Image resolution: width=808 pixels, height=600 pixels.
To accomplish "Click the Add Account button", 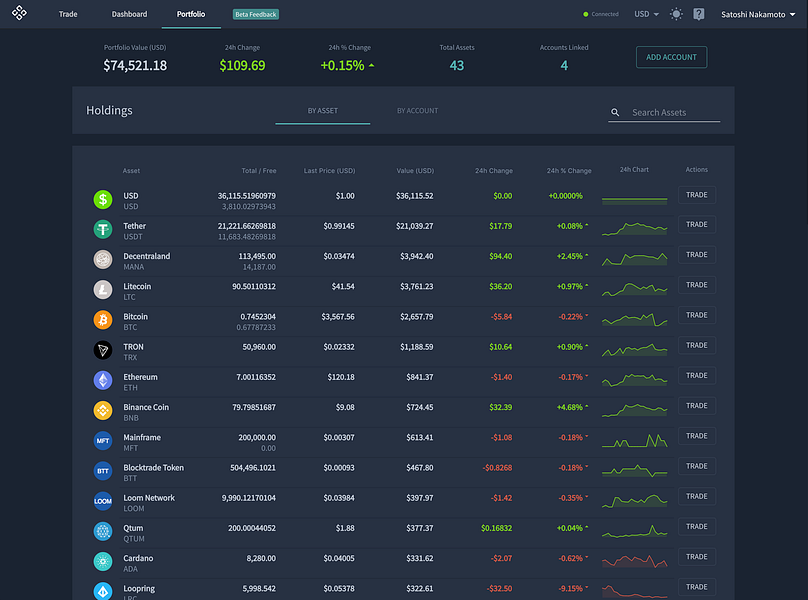I will pos(671,57).
